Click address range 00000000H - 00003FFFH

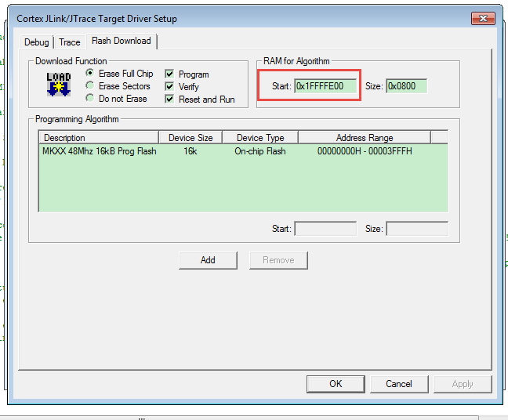[365, 151]
